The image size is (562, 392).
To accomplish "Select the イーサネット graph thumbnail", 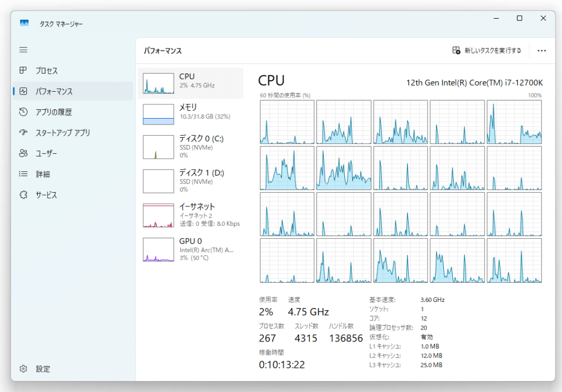I will tap(158, 215).
